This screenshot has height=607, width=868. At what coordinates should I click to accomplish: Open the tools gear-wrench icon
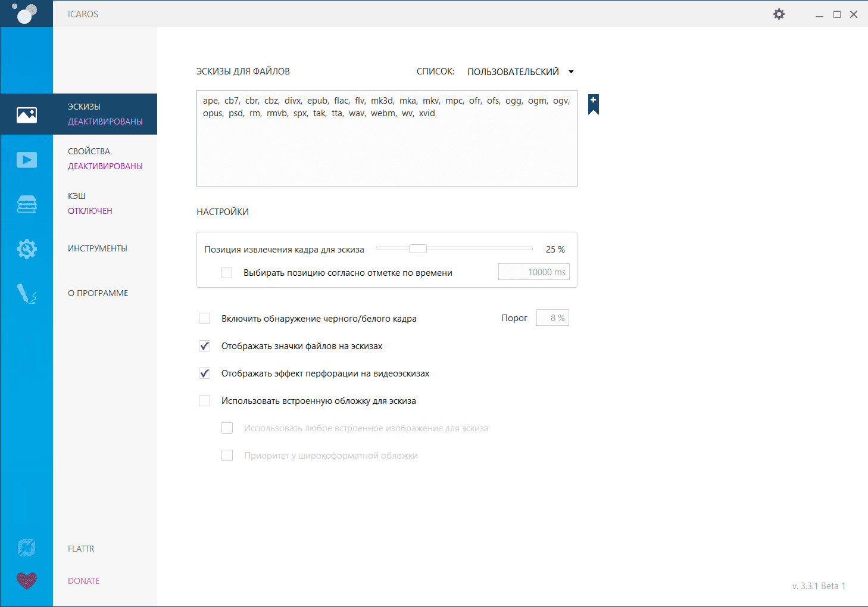(x=27, y=248)
